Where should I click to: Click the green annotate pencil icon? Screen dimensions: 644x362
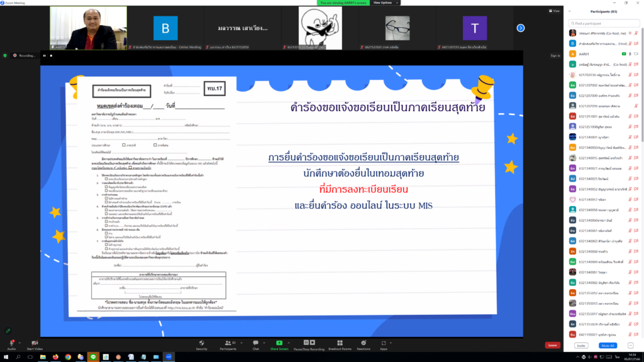coord(8,331)
